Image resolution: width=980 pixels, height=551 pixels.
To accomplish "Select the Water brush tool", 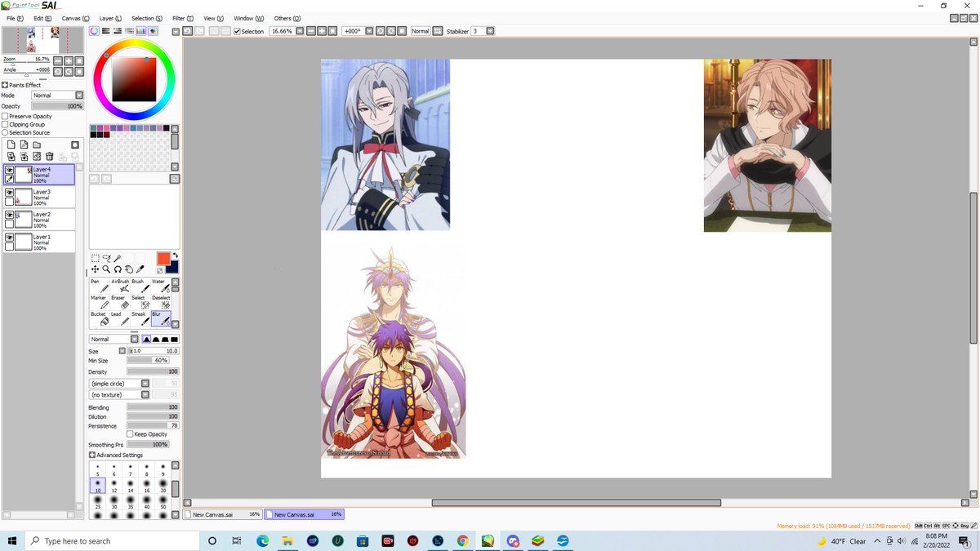I will [x=161, y=286].
